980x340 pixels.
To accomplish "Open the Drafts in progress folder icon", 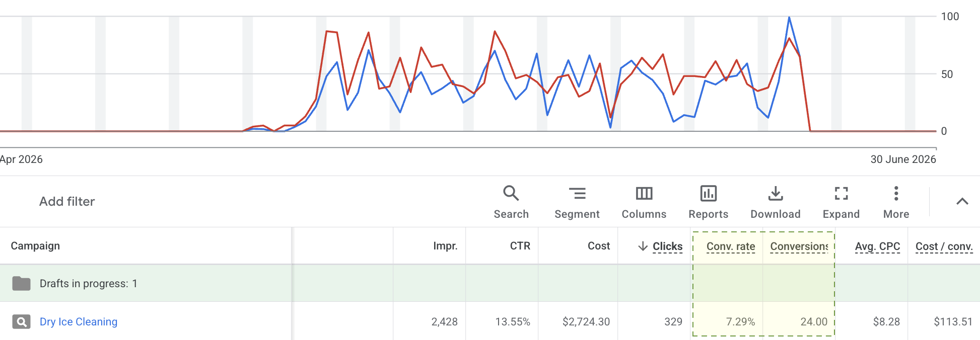I will [21, 284].
